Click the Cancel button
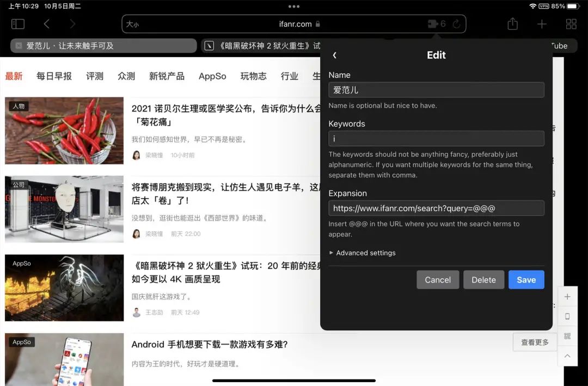The height and width of the screenshot is (386, 588). pyautogui.click(x=438, y=280)
